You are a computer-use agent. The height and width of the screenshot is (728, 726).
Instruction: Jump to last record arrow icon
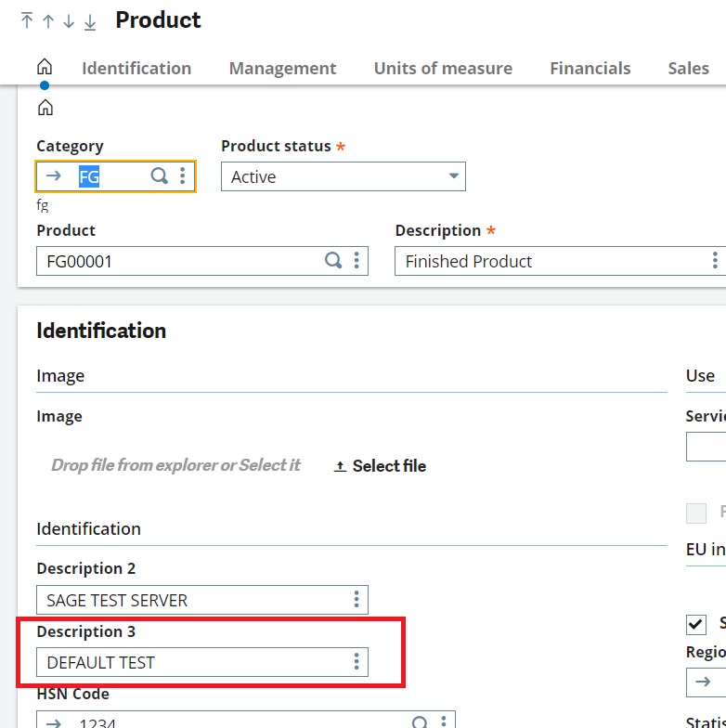coord(90,21)
